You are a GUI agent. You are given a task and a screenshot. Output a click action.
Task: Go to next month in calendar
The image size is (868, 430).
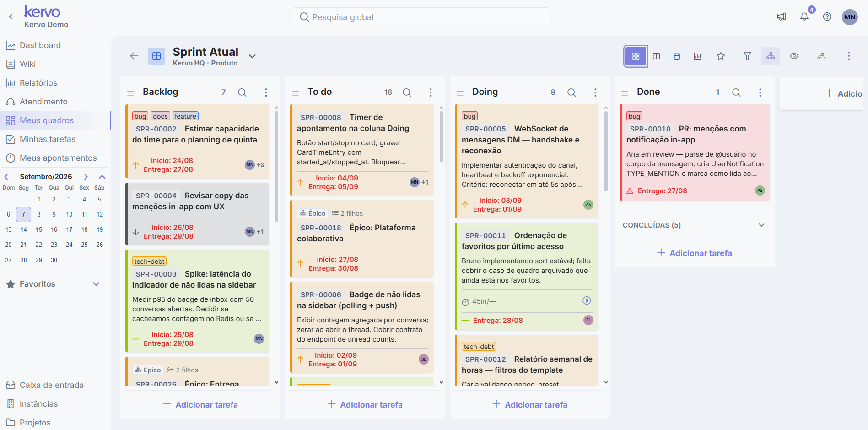click(x=86, y=177)
